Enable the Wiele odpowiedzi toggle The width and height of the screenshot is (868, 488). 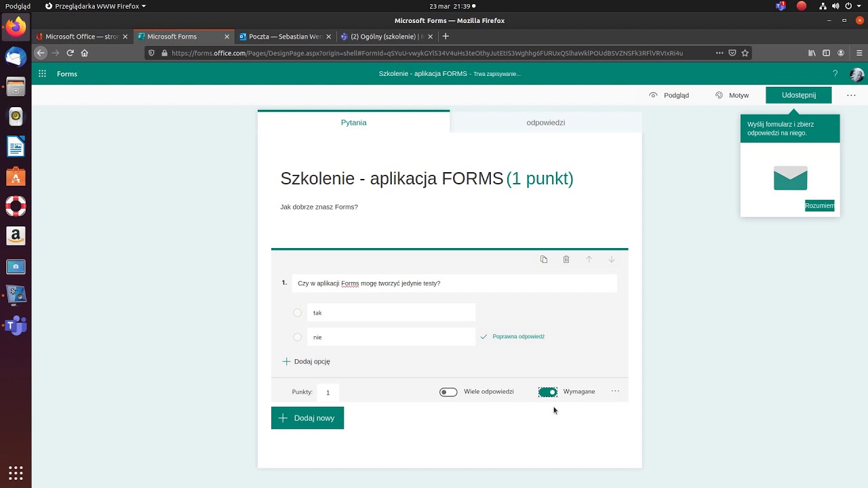tap(448, 392)
